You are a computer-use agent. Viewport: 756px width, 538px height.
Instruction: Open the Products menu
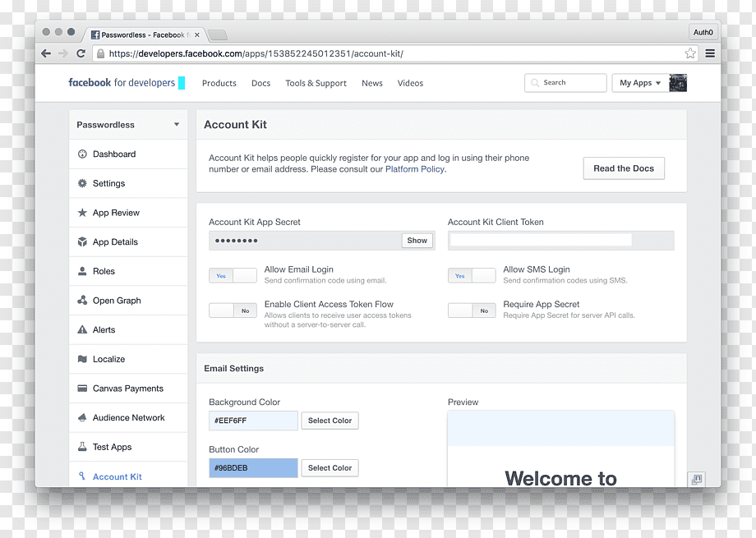[219, 83]
